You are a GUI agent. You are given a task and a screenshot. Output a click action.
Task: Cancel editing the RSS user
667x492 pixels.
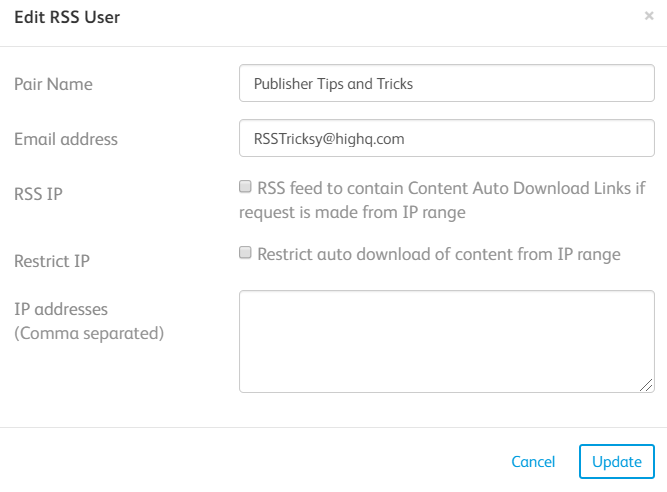[533, 461]
